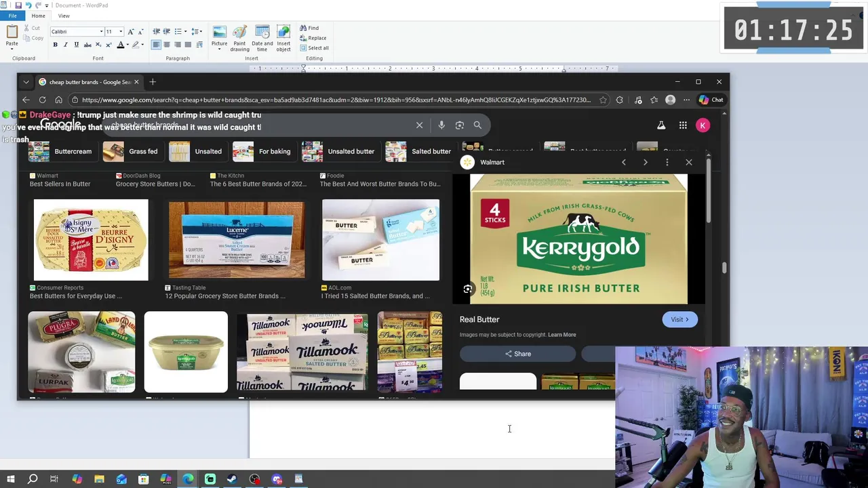The height and width of the screenshot is (488, 868).
Task: Click Insert object in WordPad
Action: tap(283, 39)
